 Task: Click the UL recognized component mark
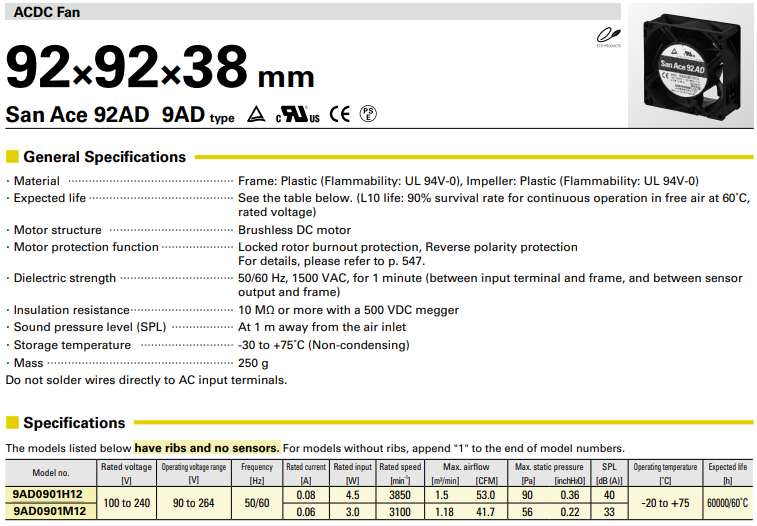297,115
